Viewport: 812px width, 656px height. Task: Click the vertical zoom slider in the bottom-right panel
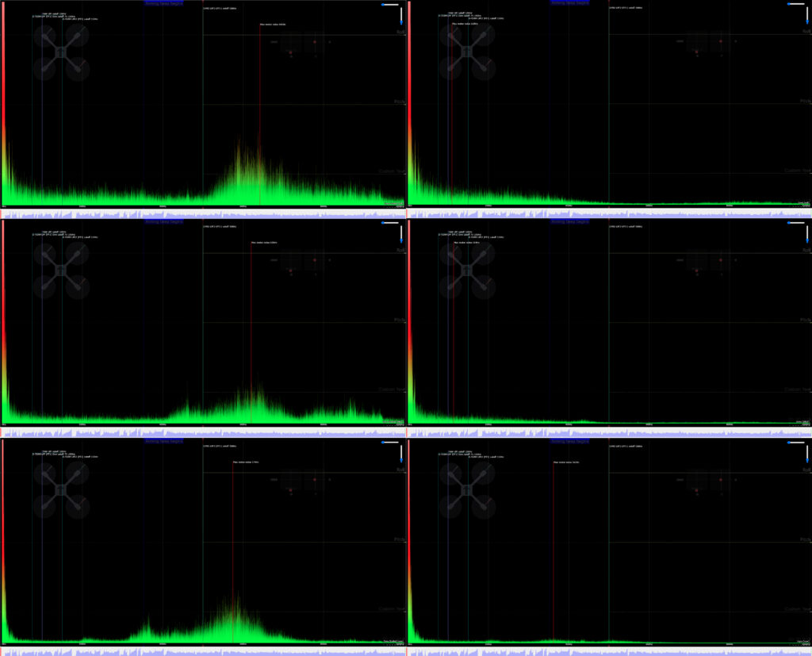[807, 455]
